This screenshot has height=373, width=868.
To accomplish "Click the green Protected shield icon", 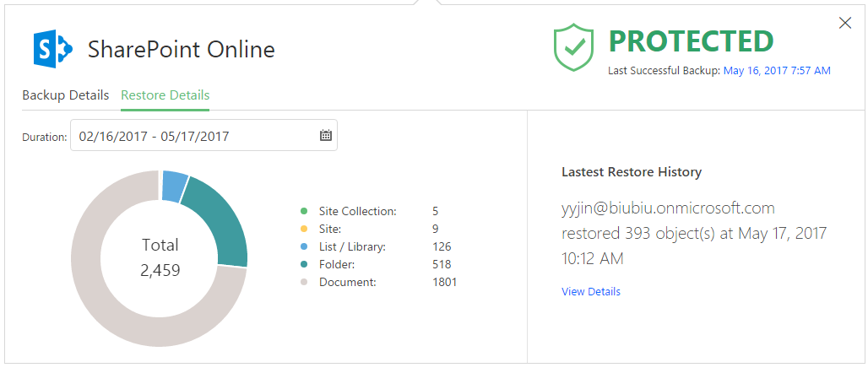I will click(x=574, y=47).
